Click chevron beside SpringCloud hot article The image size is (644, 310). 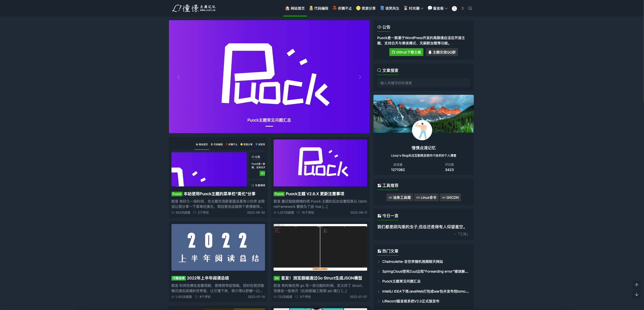379,272
